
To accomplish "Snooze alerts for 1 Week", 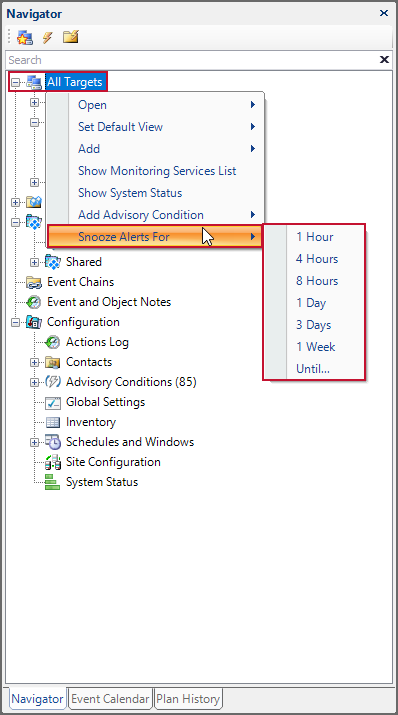I will tap(315, 347).
